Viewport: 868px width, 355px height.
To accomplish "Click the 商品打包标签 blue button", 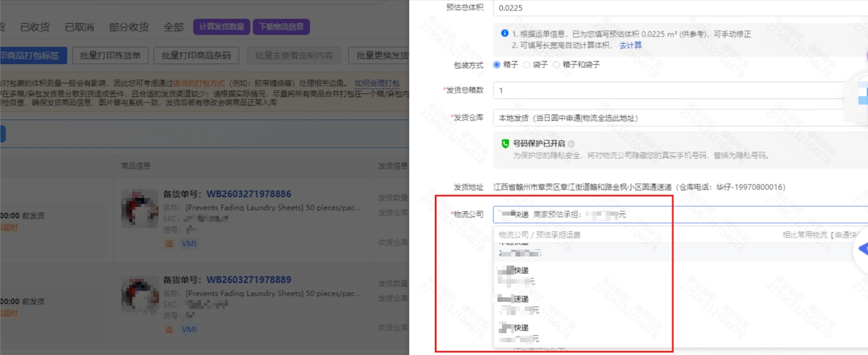I will (x=33, y=55).
